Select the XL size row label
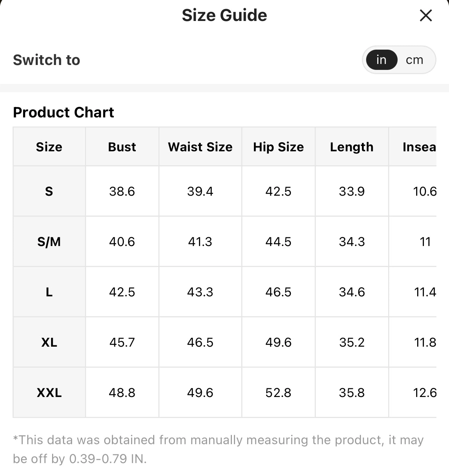The width and height of the screenshot is (449, 476). (49, 342)
